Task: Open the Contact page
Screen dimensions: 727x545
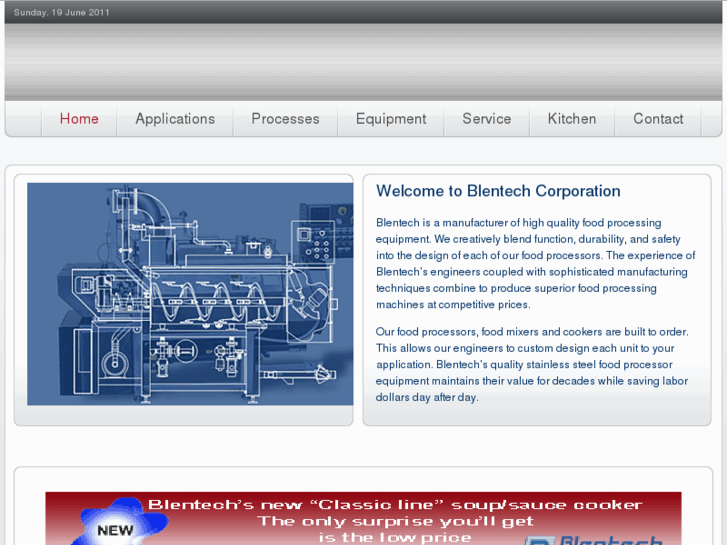Action: (658, 119)
